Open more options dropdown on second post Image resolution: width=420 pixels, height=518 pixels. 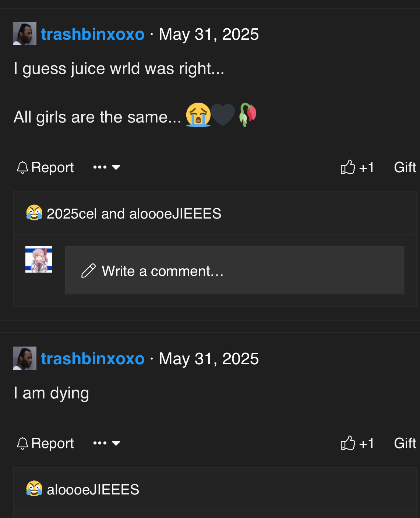pos(107,443)
